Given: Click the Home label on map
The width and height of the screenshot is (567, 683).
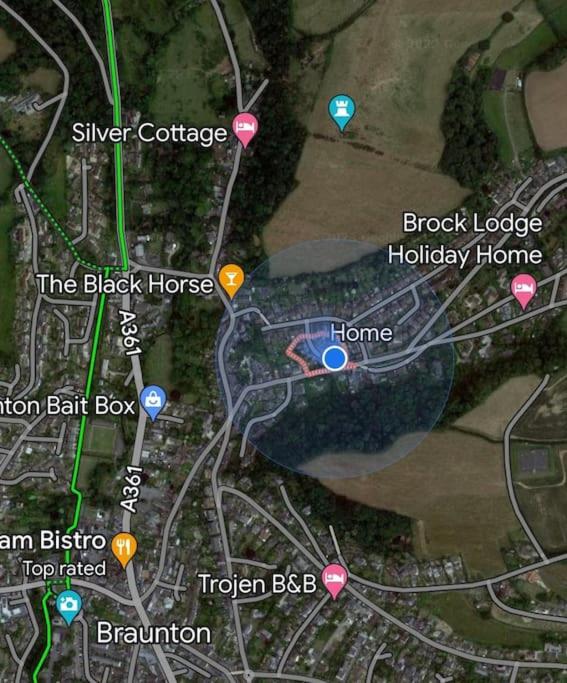Looking at the screenshot, I should (x=362, y=333).
